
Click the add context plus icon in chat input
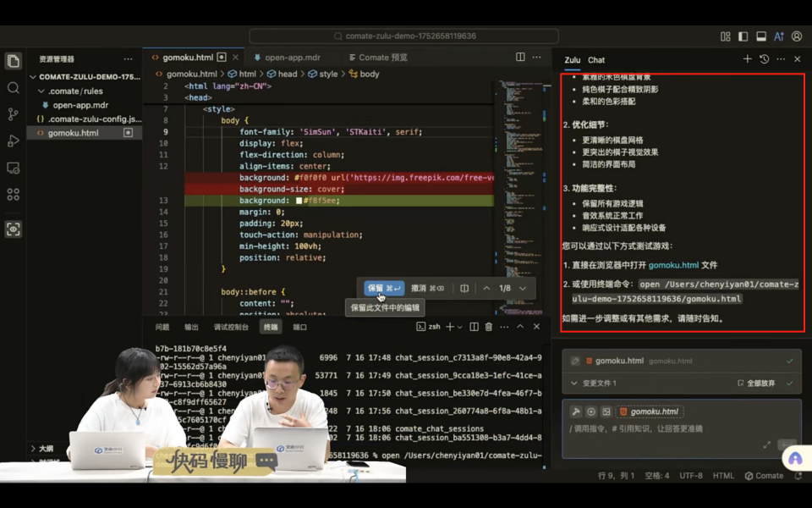(591, 411)
